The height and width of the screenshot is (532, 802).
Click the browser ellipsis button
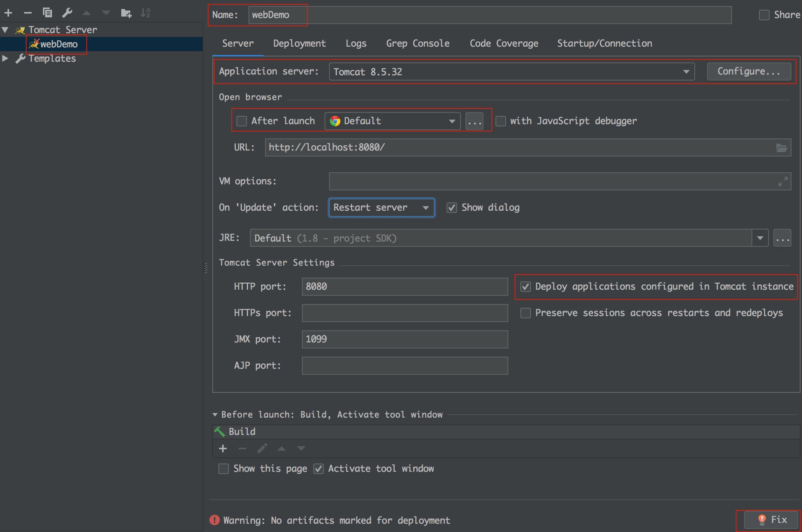pos(474,121)
